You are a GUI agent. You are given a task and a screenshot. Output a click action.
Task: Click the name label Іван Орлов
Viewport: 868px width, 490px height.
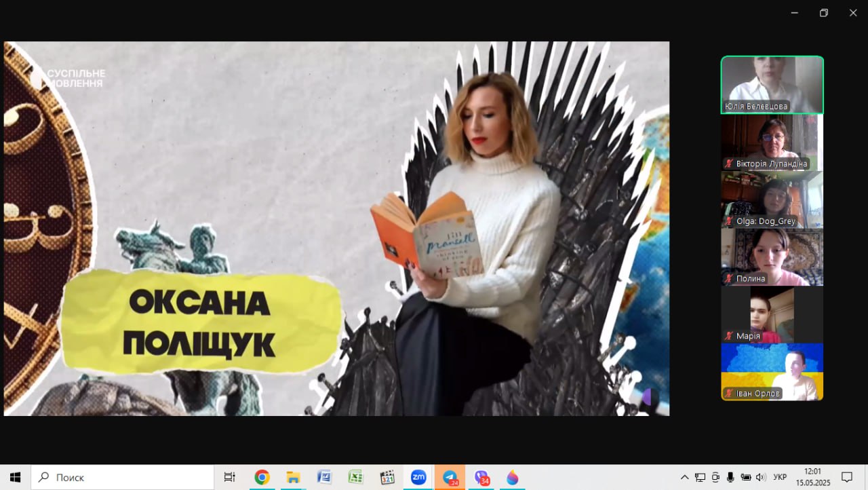(758, 393)
